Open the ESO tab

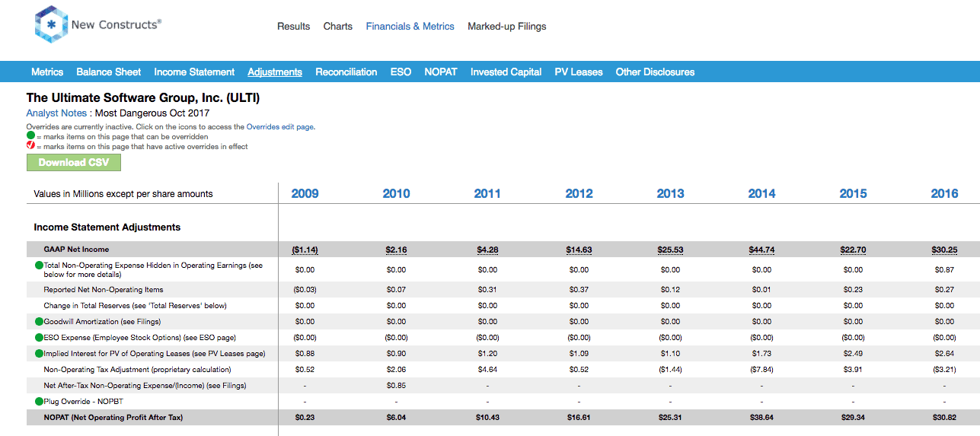pyautogui.click(x=401, y=72)
